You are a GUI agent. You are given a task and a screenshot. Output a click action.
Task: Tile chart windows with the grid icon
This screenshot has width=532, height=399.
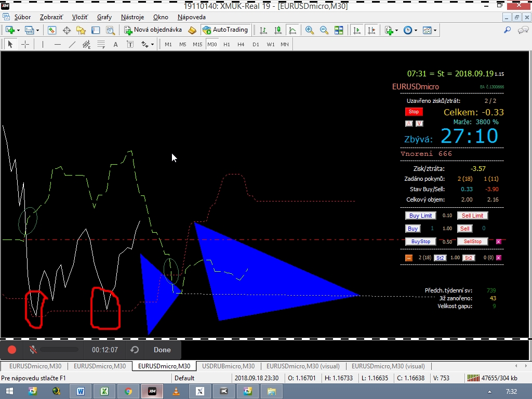point(339,30)
